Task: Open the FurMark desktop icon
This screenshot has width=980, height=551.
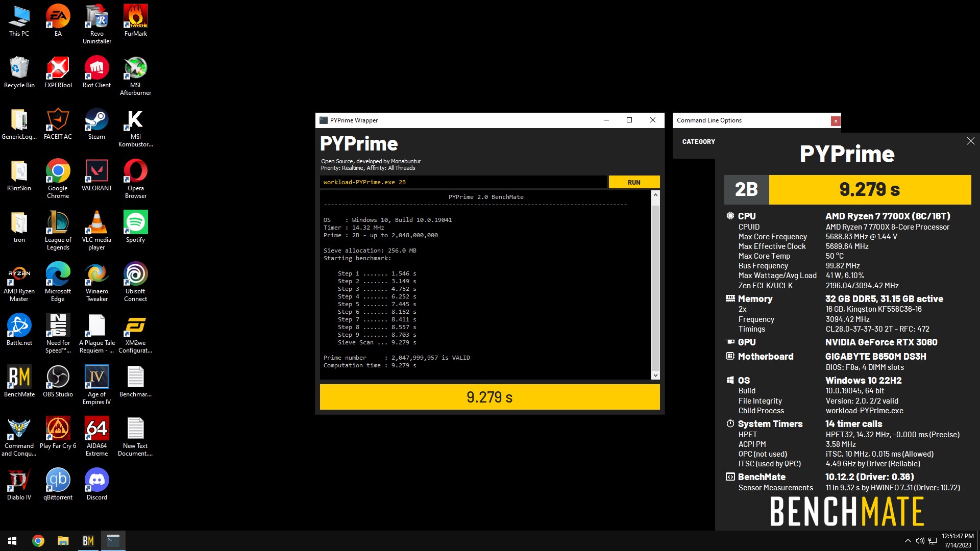Action: coord(135,21)
